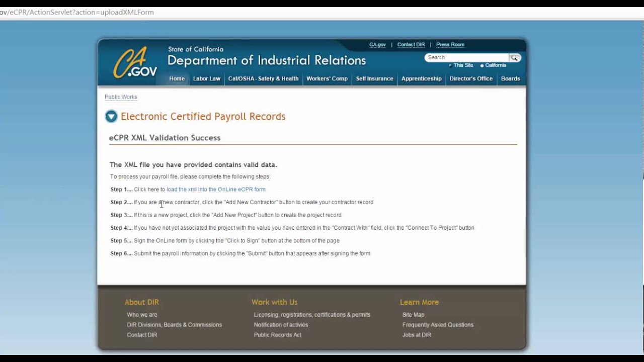Click the 'Step 5....' label

(121, 241)
